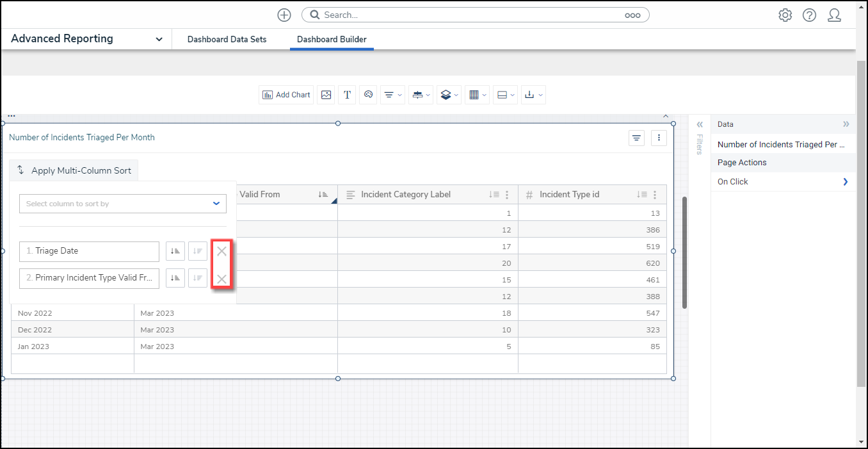Click Apply Multi-Column Sort button
The width and height of the screenshot is (868, 449).
(74, 170)
